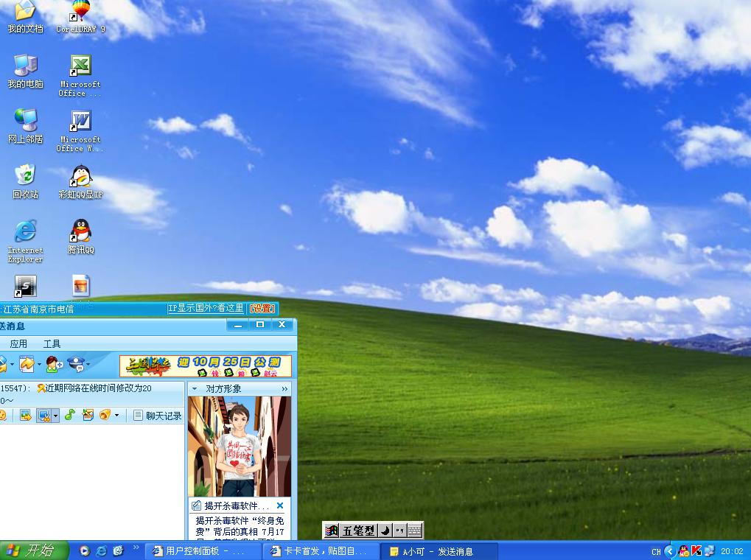
Task: Click the orange bell message icon
Action: 105,415
